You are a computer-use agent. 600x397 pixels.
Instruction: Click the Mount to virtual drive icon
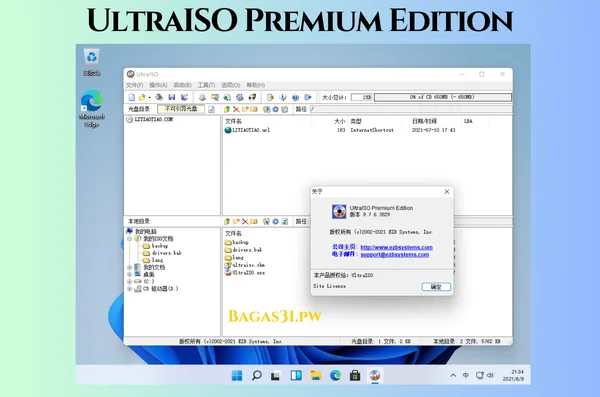point(240,97)
